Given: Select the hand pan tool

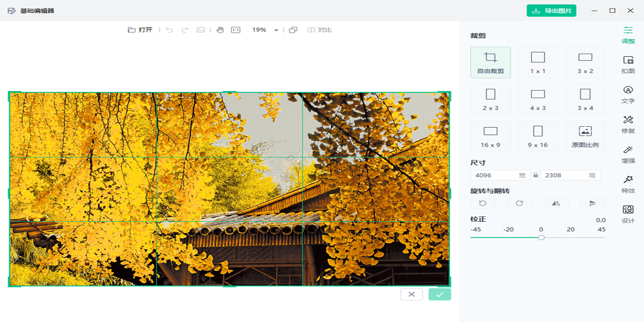Looking at the screenshot, I should (x=220, y=30).
